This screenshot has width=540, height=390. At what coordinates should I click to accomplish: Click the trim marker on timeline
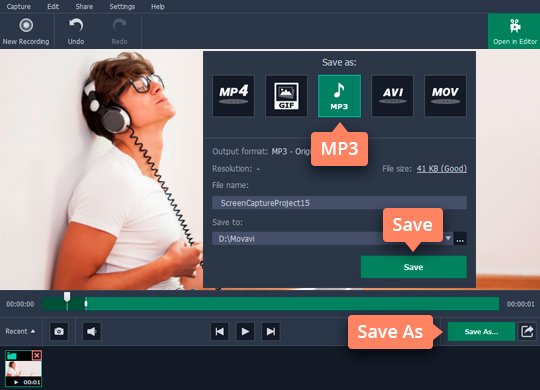[86, 304]
